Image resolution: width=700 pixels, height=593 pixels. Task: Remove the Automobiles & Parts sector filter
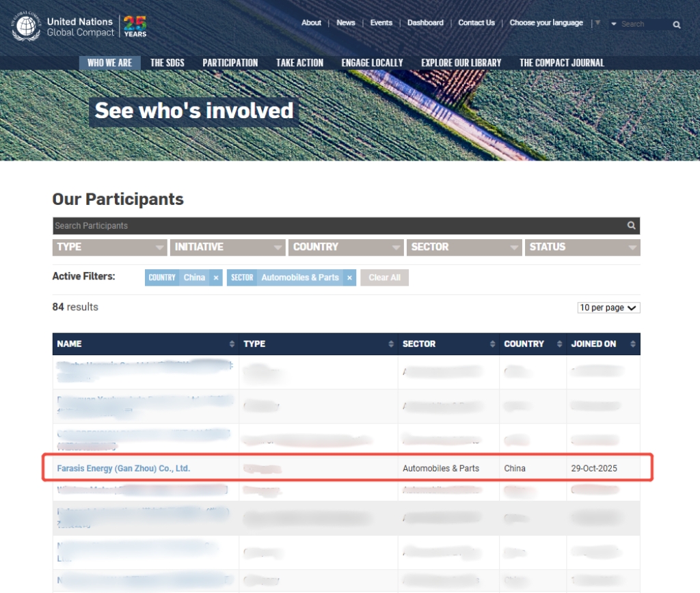click(349, 277)
